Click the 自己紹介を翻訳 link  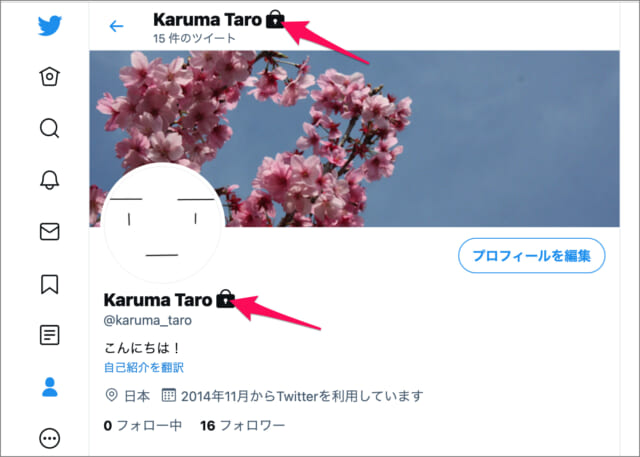pos(144,367)
